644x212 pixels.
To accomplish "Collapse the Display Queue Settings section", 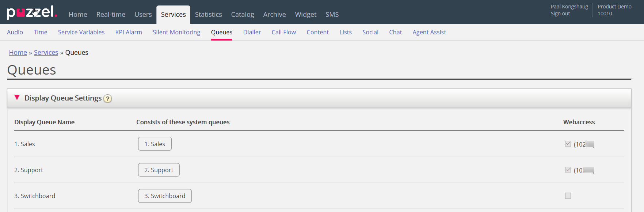I will (x=17, y=98).
